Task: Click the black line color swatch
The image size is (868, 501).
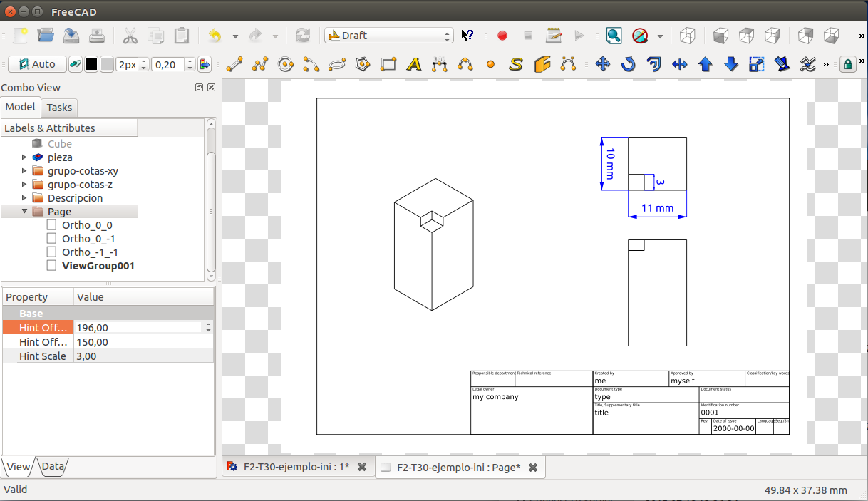Action: click(91, 65)
